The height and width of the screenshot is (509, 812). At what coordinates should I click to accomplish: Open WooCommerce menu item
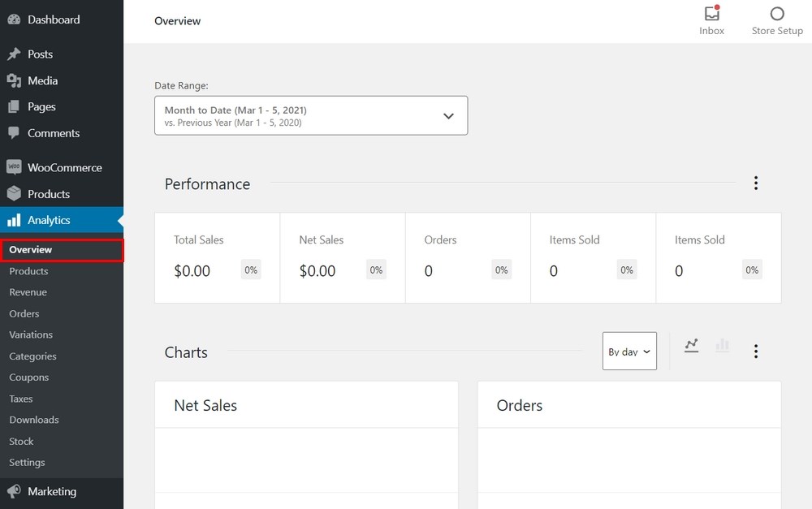click(x=62, y=167)
